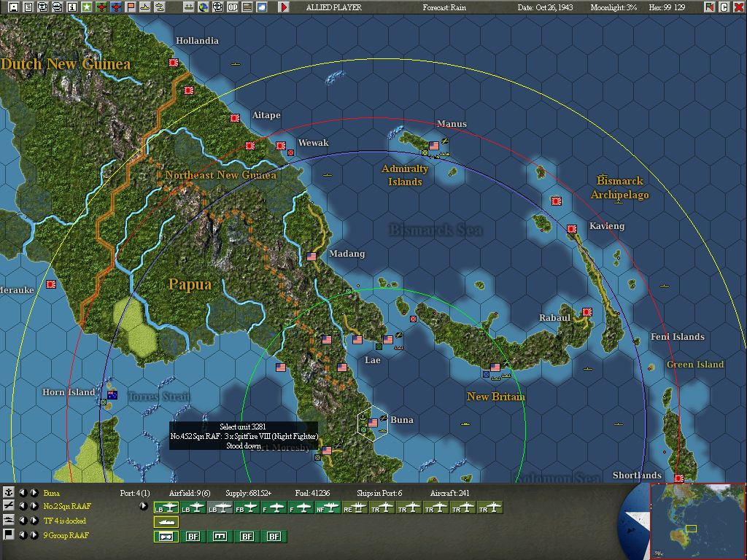Screen dimensions: 747x560
Task: Click the weather cloud toolbar icon
Action: (262, 7)
